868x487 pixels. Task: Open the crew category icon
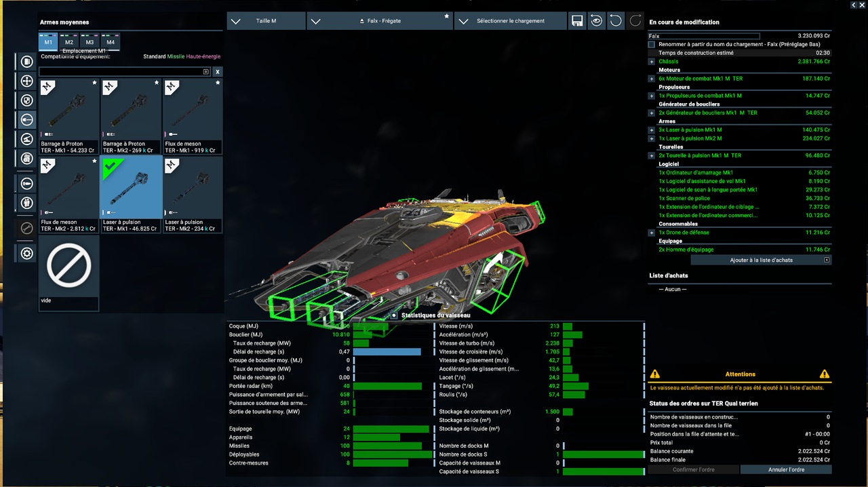pyautogui.click(x=26, y=203)
